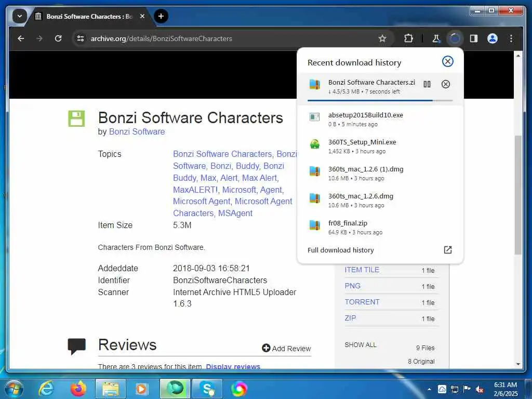532x399 pixels.
Task: Click the scrollbar down arrow
Action: tap(518, 364)
